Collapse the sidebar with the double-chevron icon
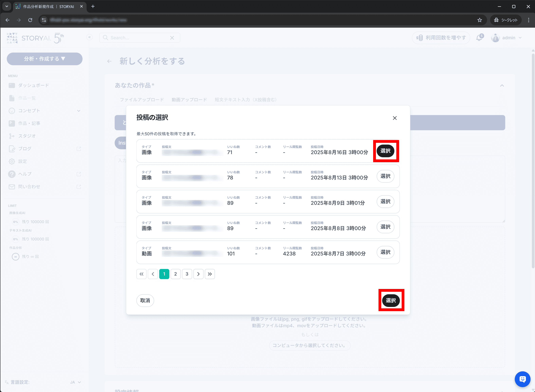 coord(89,37)
